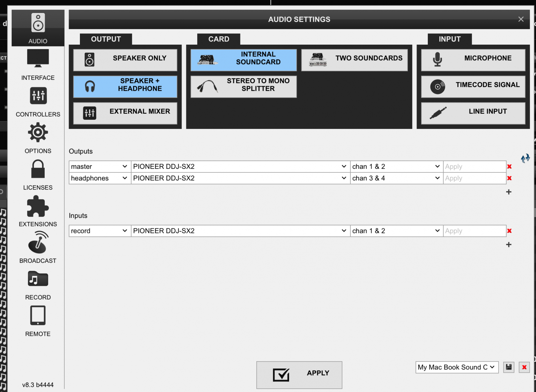Open the Extensions puzzle section

point(38,212)
